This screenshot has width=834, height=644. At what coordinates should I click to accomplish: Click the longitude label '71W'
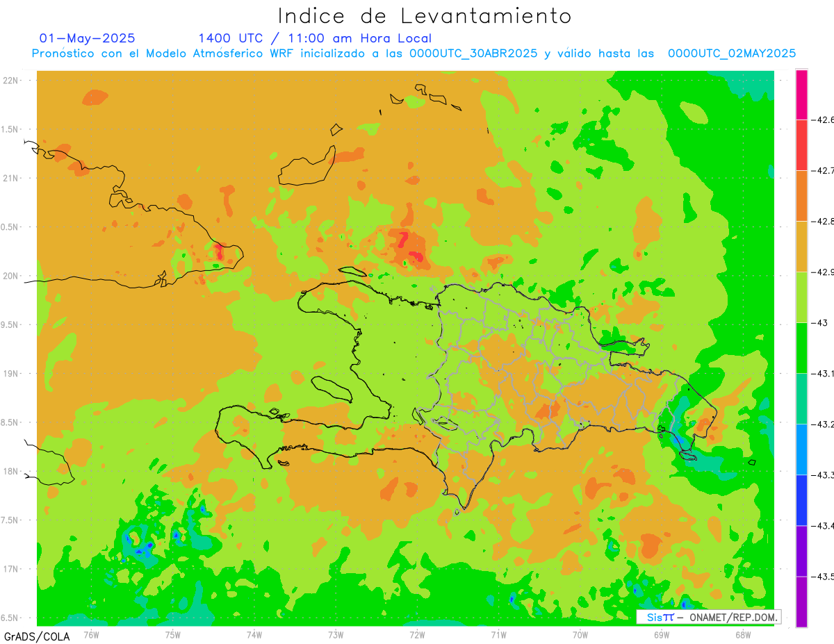(x=498, y=634)
